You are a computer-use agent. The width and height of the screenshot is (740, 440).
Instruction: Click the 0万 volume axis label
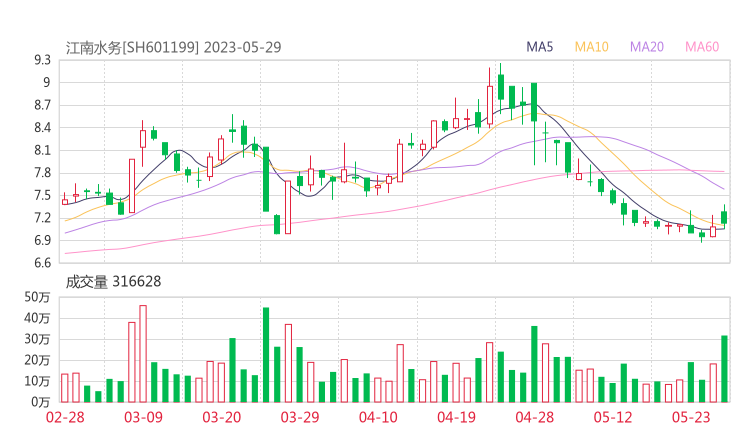(x=41, y=402)
